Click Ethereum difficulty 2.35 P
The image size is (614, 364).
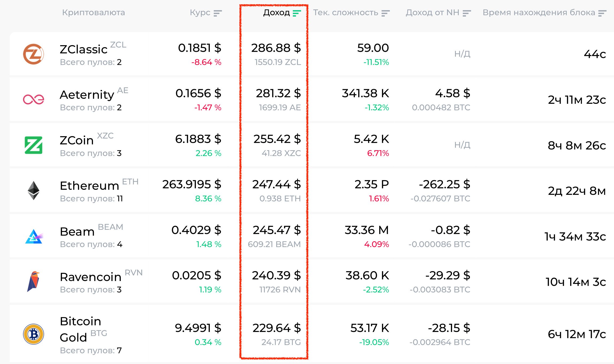[372, 184]
